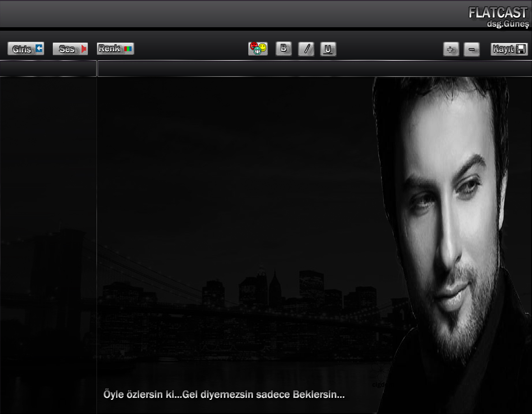The height and width of the screenshot is (414, 532).
Task: Open the emoticons smiley picker
Action: point(258,48)
